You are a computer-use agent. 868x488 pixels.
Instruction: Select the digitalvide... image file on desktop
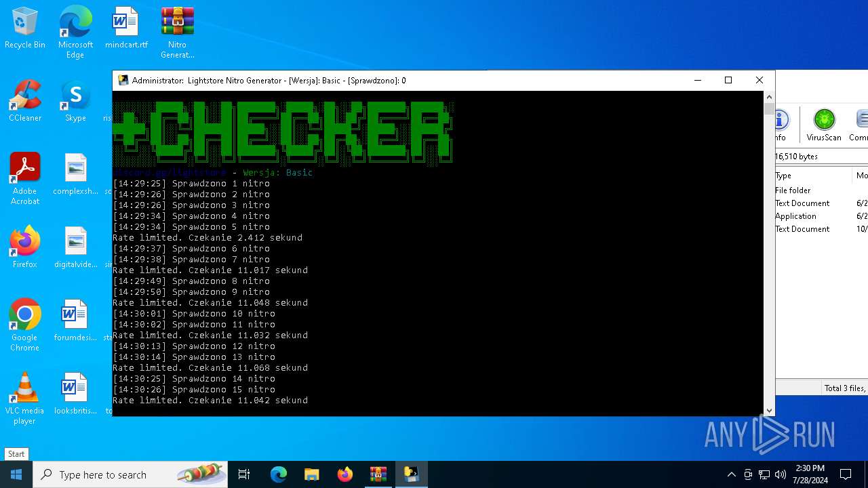[x=75, y=248]
